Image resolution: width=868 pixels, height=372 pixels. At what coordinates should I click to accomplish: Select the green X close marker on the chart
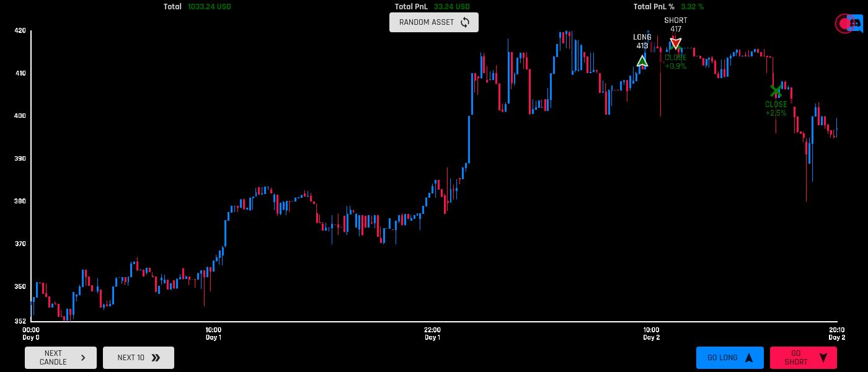tap(775, 91)
